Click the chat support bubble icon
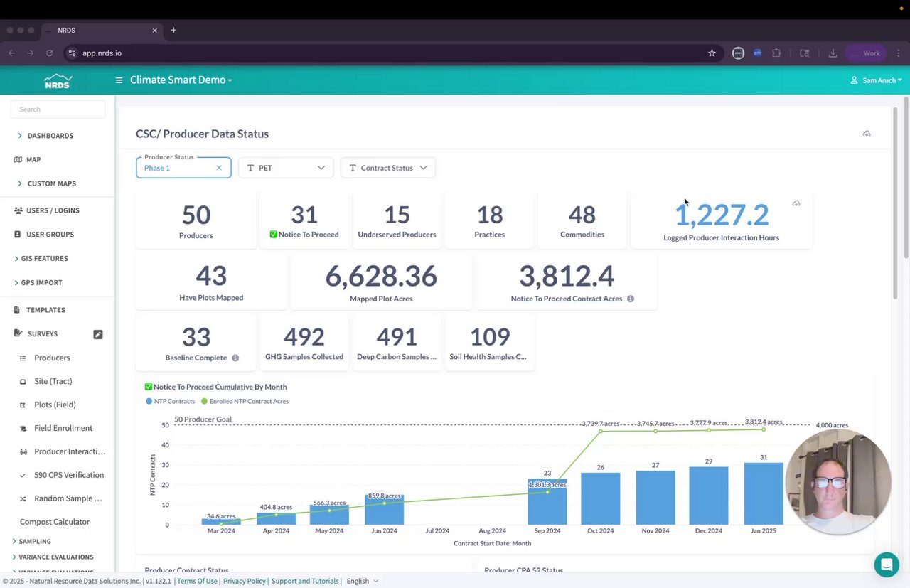The height and width of the screenshot is (588, 910). click(x=887, y=565)
